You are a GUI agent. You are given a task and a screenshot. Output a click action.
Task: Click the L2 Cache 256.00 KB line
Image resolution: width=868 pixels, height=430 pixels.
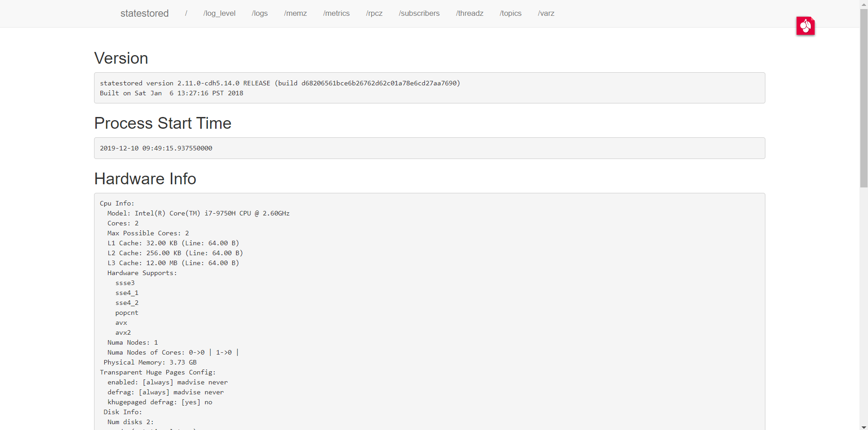point(175,253)
